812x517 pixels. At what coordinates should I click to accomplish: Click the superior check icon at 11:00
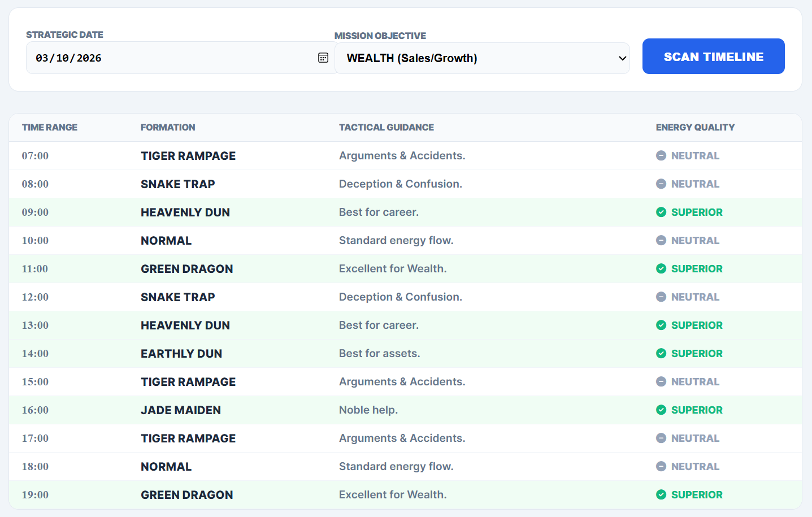click(x=661, y=269)
